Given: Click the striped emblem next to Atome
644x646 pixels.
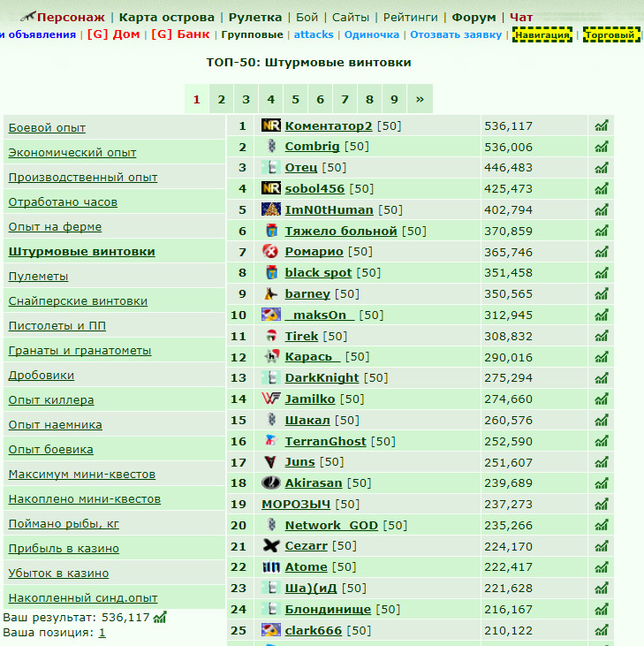Looking at the screenshot, I should (271, 567).
